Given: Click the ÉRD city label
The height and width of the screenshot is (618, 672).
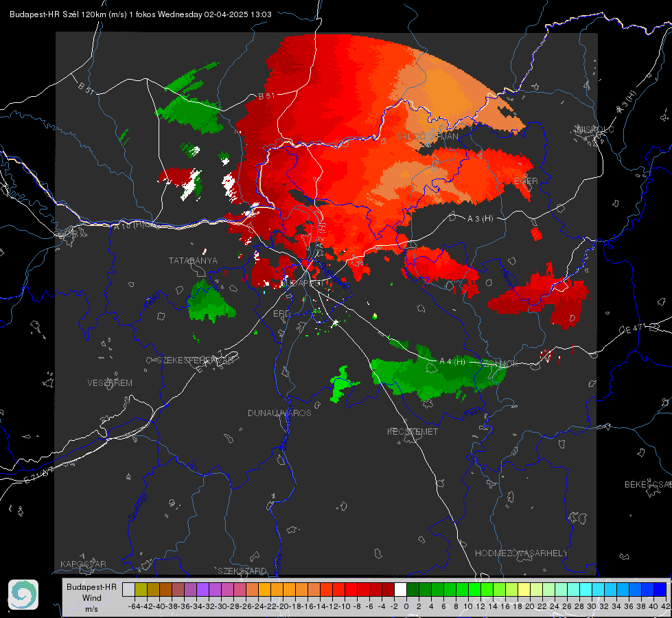Looking at the screenshot, I should point(281,314).
